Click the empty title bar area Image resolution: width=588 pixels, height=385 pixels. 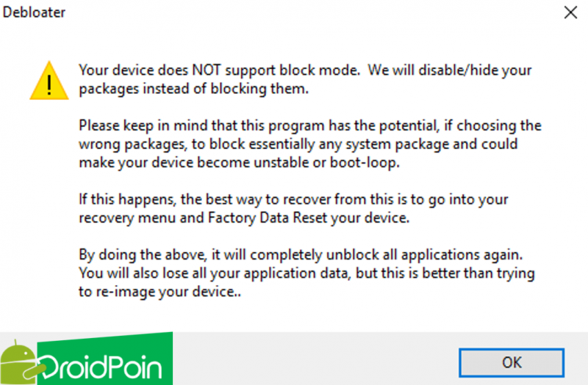pyautogui.click(x=294, y=12)
